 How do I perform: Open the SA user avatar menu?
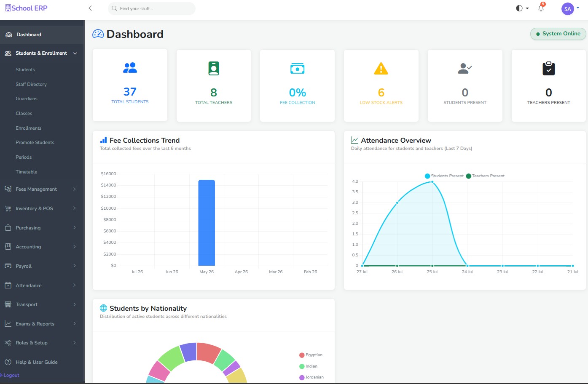[568, 8]
